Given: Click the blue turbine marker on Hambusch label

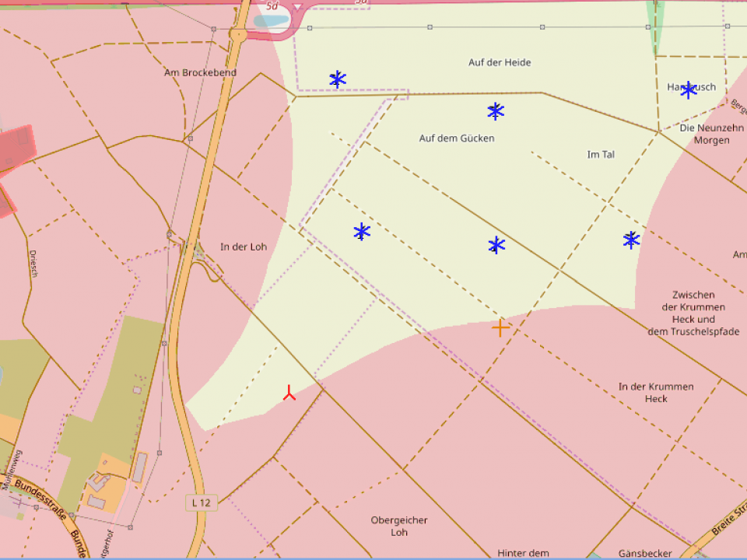Looking at the screenshot, I should (689, 90).
